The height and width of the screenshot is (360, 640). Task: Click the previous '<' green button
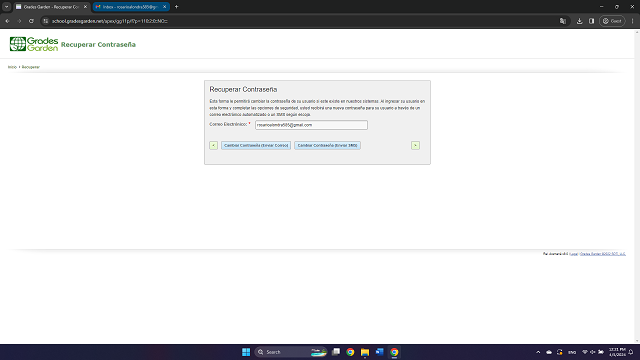pyautogui.click(x=213, y=145)
